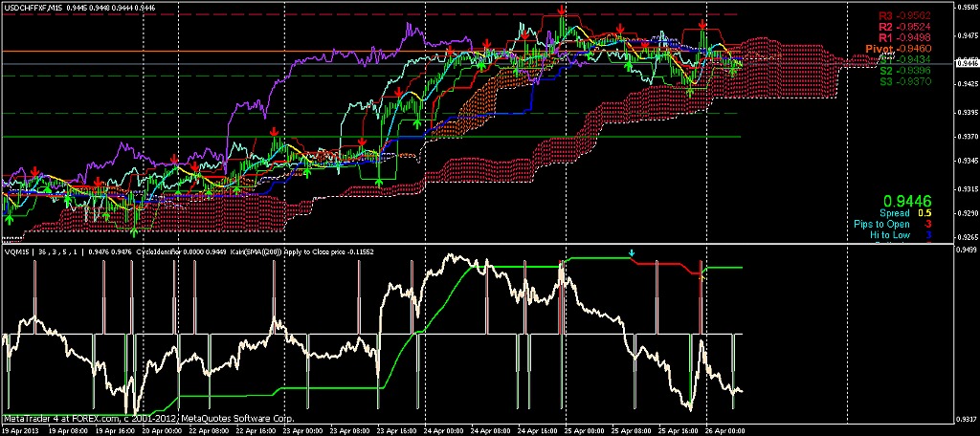Click 0.9265 on the price axis
The width and height of the screenshot is (980, 436).
[x=968, y=237]
